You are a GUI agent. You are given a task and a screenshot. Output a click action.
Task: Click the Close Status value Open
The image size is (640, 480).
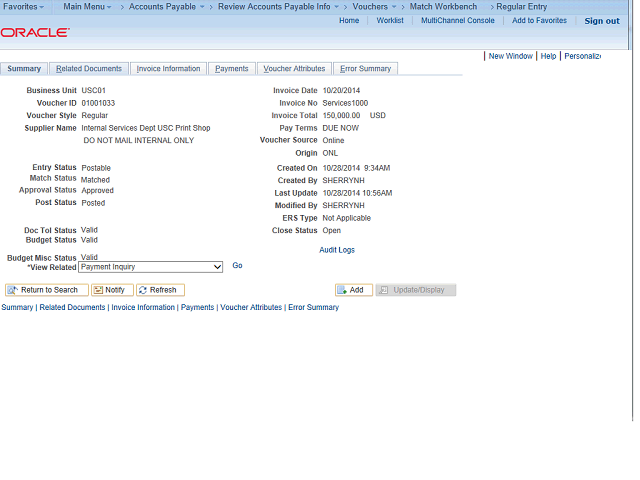[x=331, y=231]
